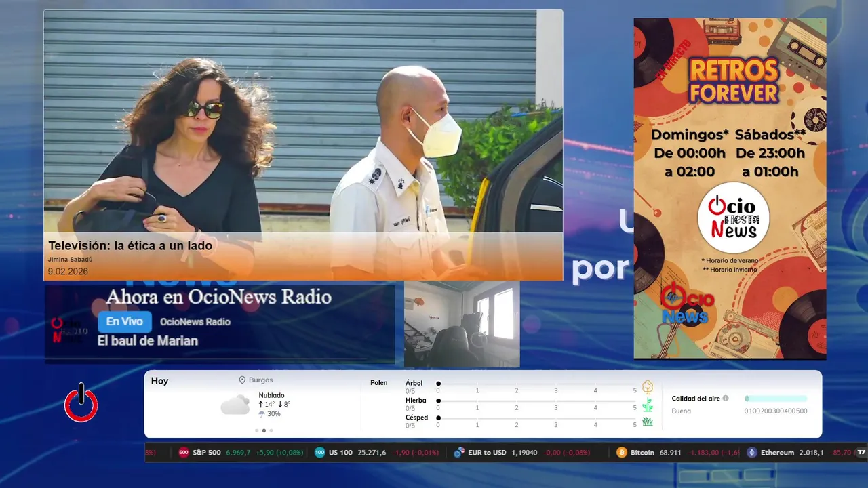Screen dimensions: 868x488
Task: Click the S&P 500 red ticker icon
Action: point(183,453)
